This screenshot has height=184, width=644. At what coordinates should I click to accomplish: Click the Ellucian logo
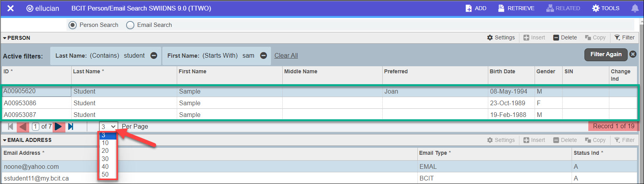coord(43,8)
